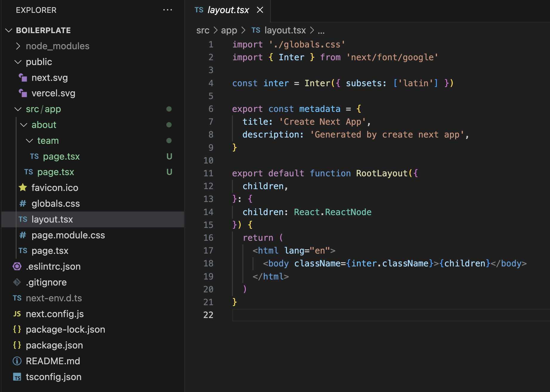Image resolution: width=550 pixels, height=392 pixels.
Task: Collapse the team folder
Action: point(30,141)
